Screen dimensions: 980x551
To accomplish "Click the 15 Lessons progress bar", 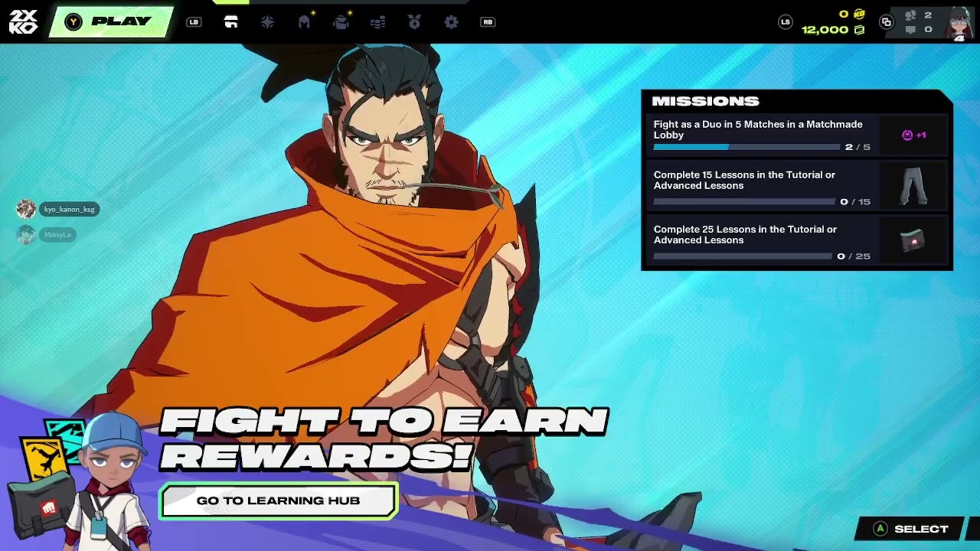I will point(744,202).
